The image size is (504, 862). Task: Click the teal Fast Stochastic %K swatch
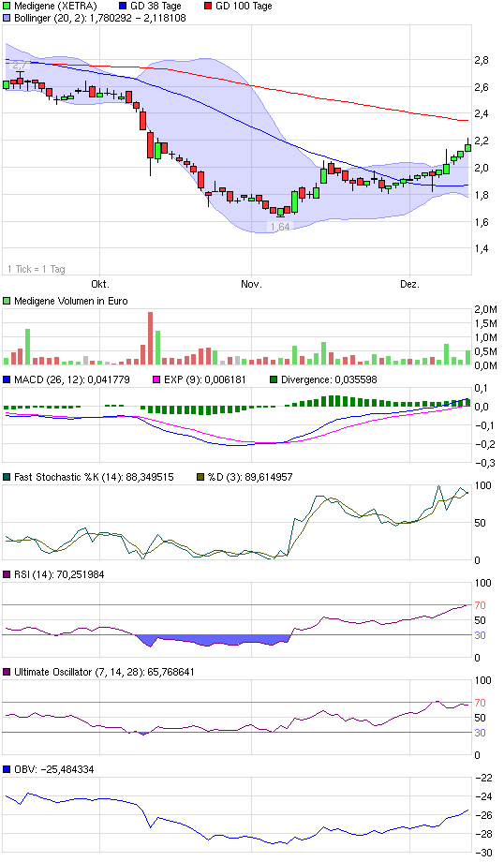tap(7, 477)
